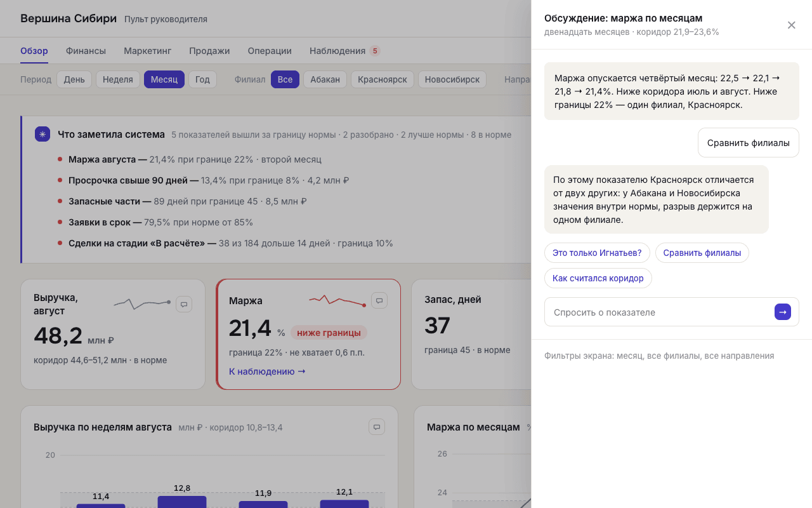812x508 pixels.
Task: Focus the Спросить о показателе input field
Action: 659,312
